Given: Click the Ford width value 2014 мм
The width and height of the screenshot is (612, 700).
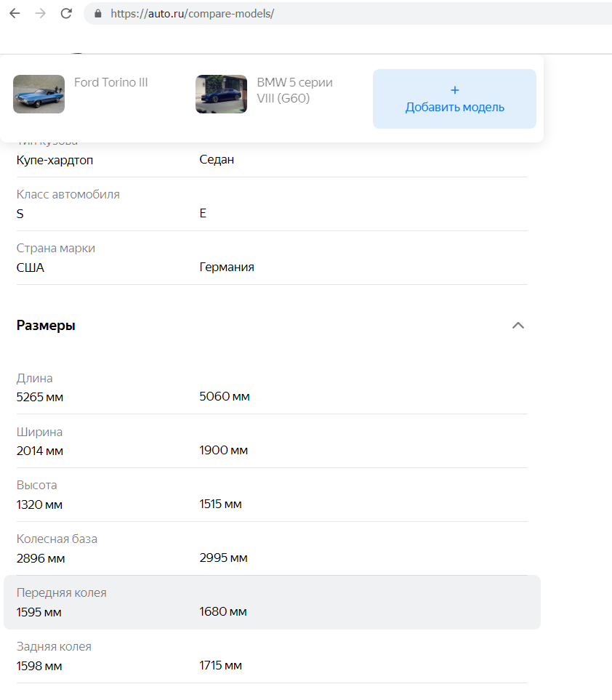Looking at the screenshot, I should pos(40,451).
